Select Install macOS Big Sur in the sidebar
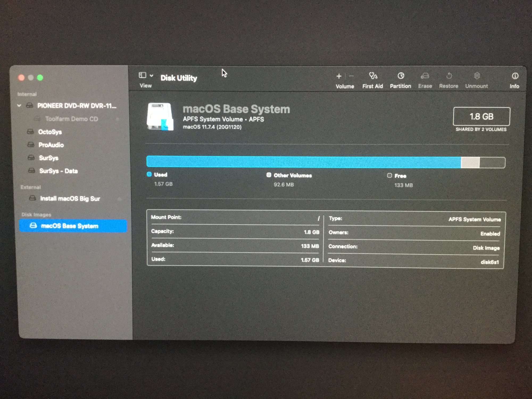 click(70, 199)
